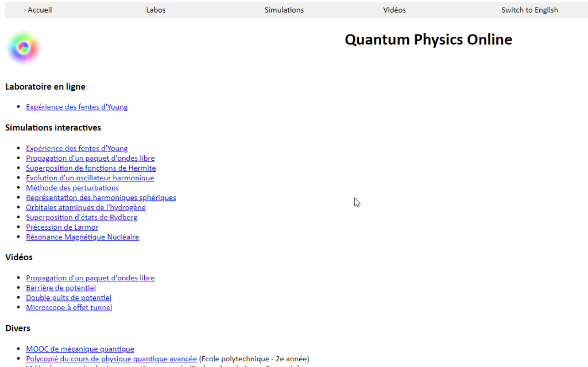This screenshot has width=588, height=367.
Task: Watch the Double puits de potentiel video
Action: [x=68, y=298]
